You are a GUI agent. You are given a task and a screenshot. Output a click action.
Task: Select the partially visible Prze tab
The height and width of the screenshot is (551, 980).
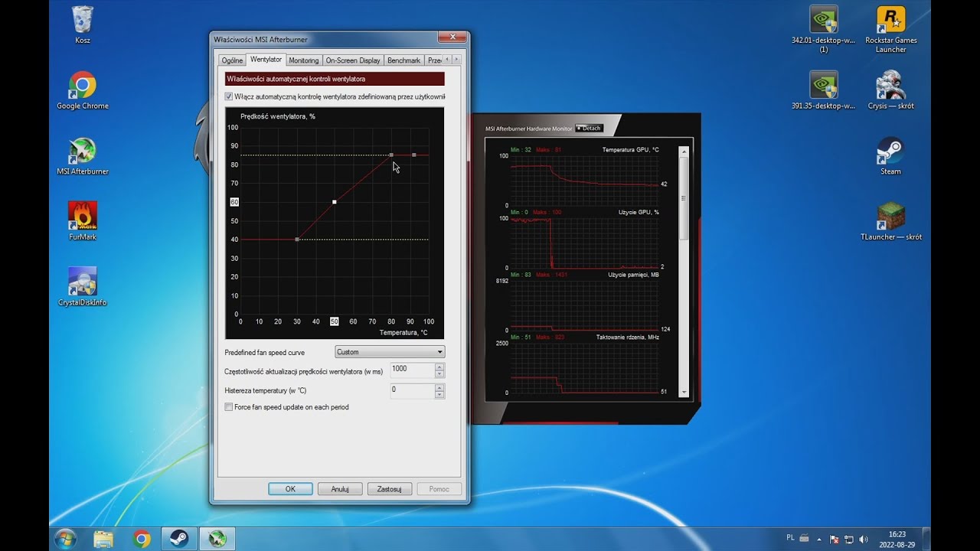coord(433,60)
